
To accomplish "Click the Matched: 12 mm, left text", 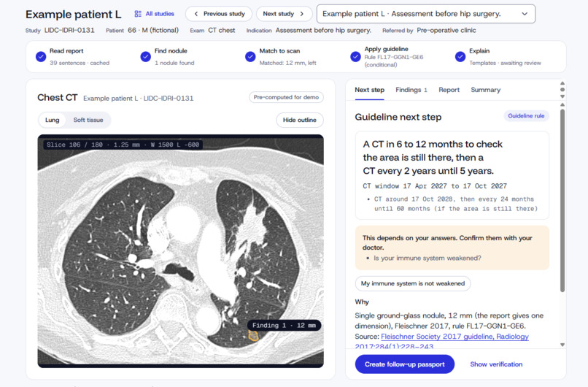I will (x=287, y=63).
